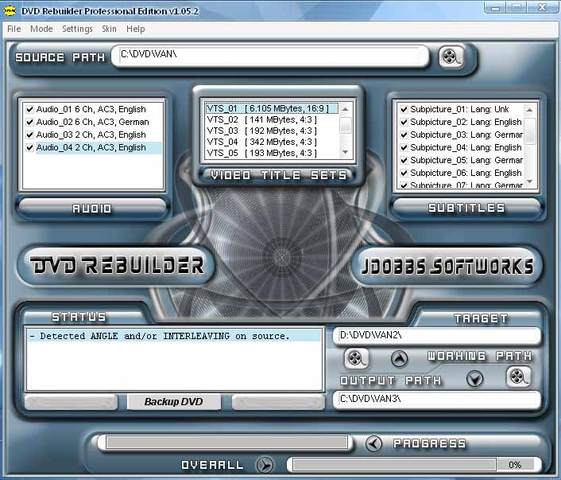
Task: Click the Progress bar
Action: [226, 442]
